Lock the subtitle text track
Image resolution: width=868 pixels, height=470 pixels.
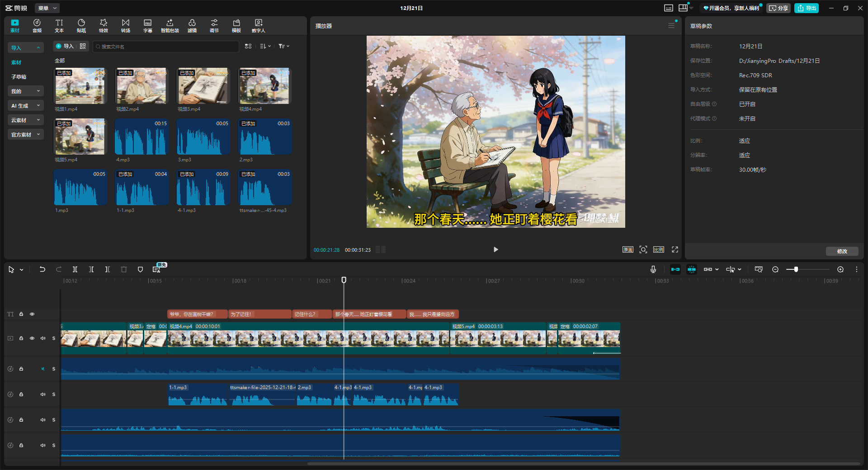click(21, 314)
